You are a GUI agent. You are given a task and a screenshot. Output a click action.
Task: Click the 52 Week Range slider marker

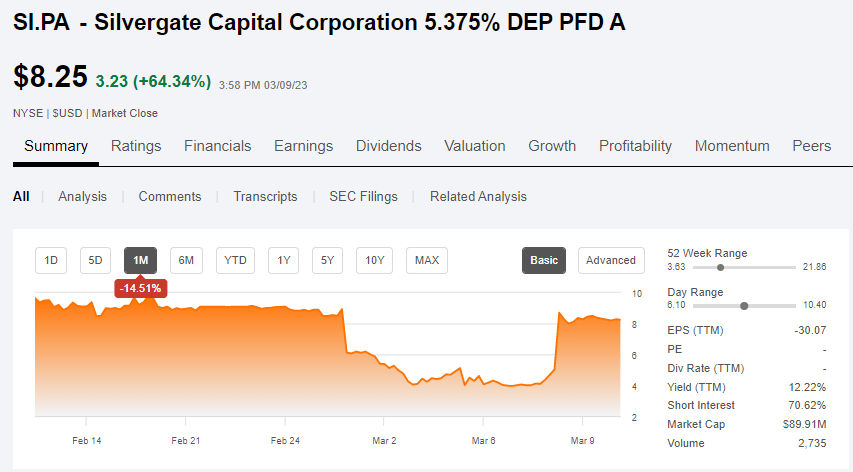point(720,267)
